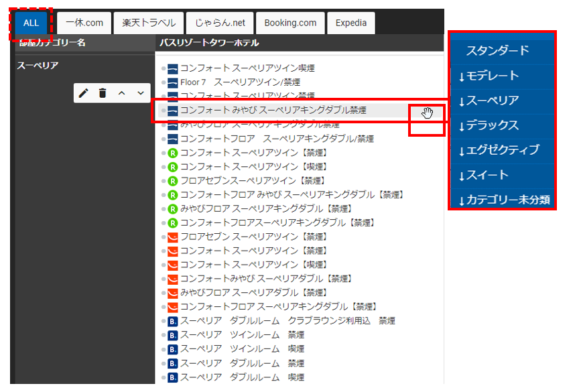
Task: Click the trash delete icon
Action: (x=102, y=93)
